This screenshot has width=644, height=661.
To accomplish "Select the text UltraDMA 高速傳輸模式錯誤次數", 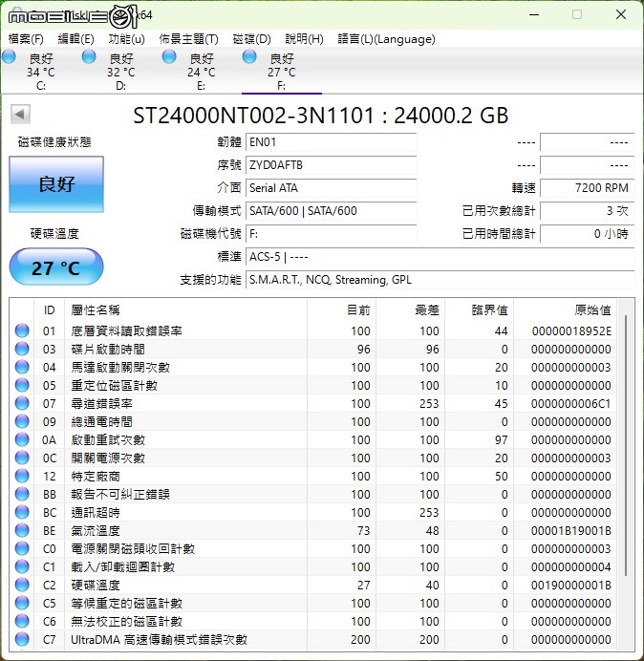I will tap(159, 639).
